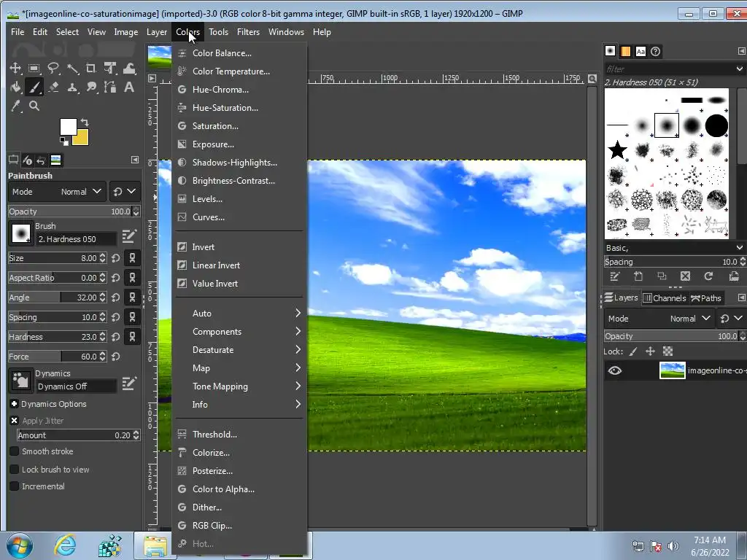Toggle lock pixels icon in Layers

[x=633, y=351]
